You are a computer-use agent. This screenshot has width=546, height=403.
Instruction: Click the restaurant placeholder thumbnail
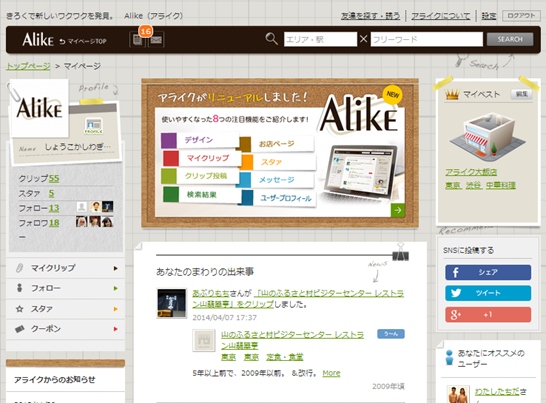click(204, 340)
